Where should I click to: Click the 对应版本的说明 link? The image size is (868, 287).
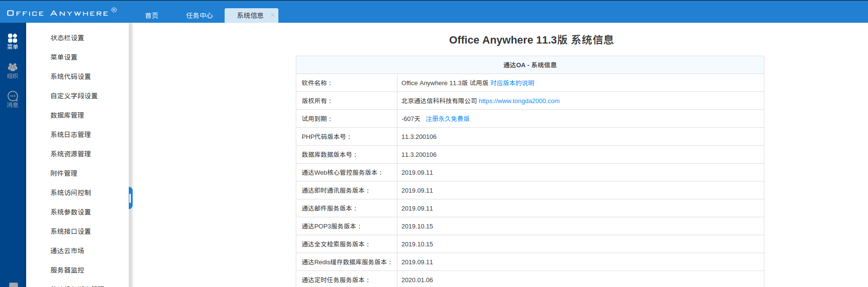[x=512, y=83]
